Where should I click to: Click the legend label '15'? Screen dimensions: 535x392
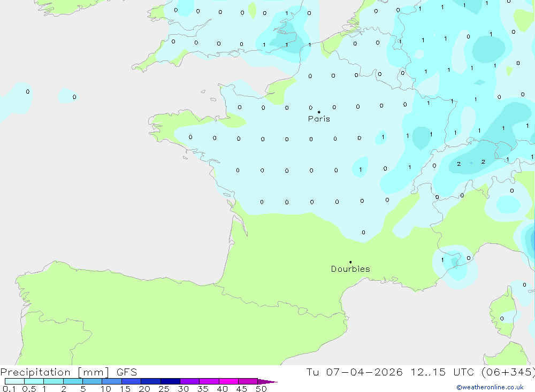125,389
